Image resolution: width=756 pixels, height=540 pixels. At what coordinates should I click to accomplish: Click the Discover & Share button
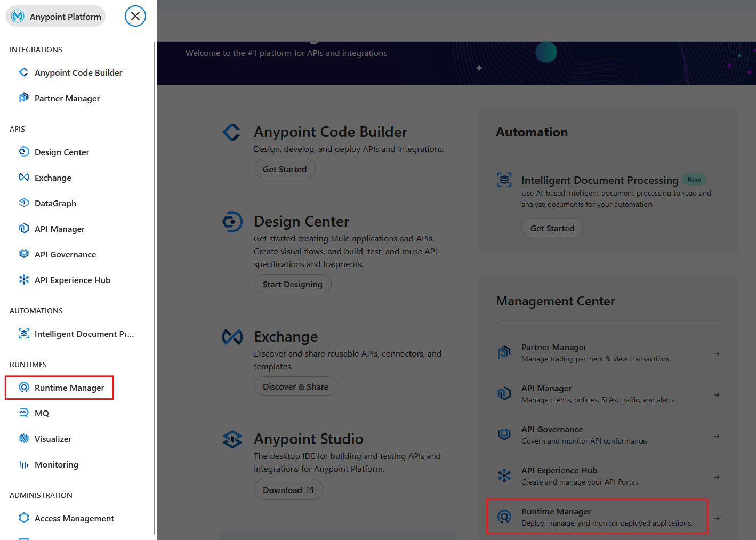(x=295, y=386)
